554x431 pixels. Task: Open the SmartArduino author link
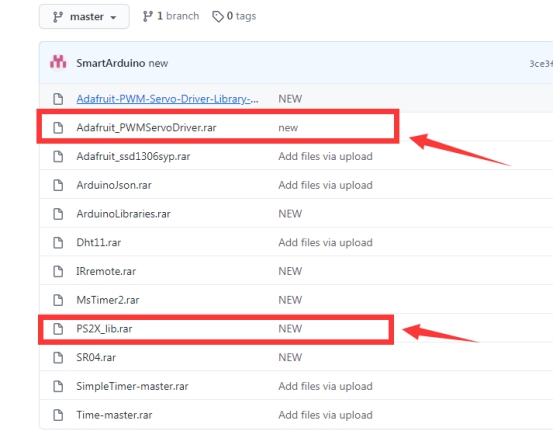pyautogui.click(x=111, y=63)
